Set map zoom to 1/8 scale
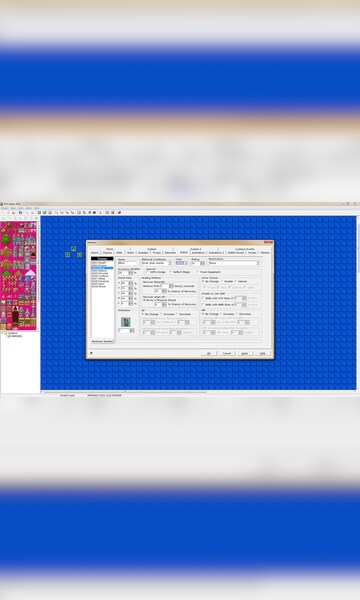 [x=72, y=212]
